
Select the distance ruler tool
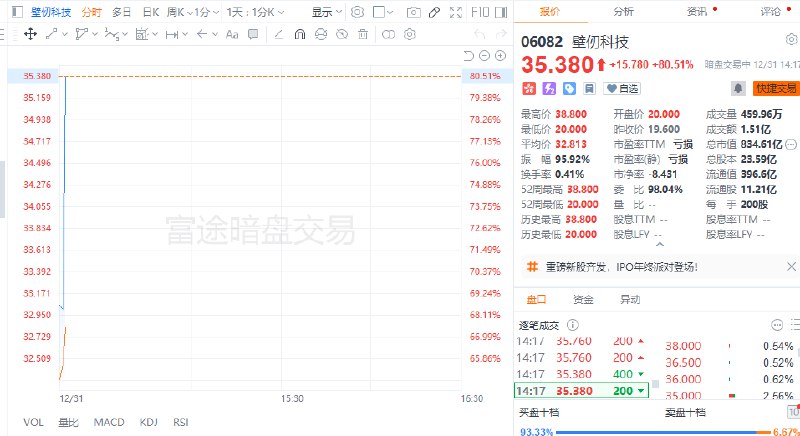[172, 34]
